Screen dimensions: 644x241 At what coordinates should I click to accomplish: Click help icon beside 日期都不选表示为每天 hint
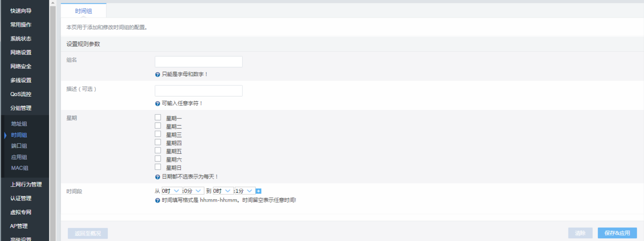157,177
